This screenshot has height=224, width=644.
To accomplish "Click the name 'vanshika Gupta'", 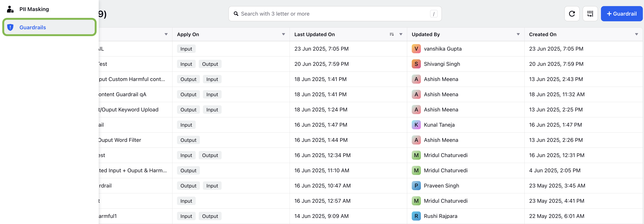I will coord(443,49).
